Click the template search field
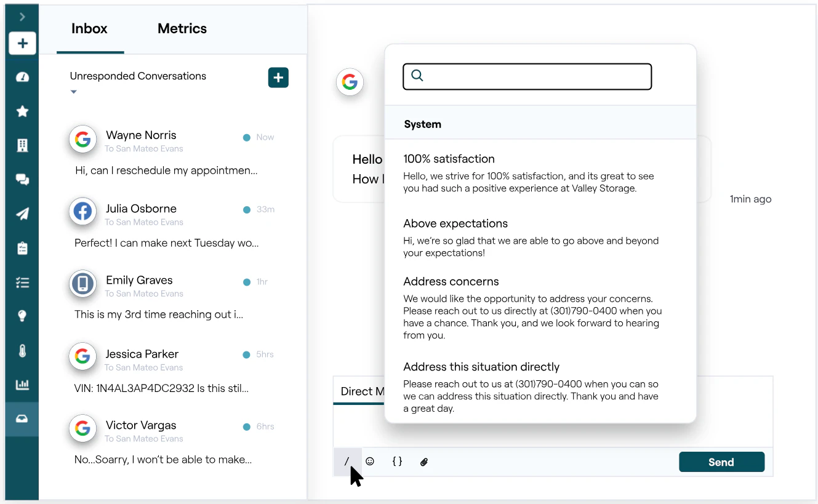Screen dimensions: 818x504 point(527,76)
